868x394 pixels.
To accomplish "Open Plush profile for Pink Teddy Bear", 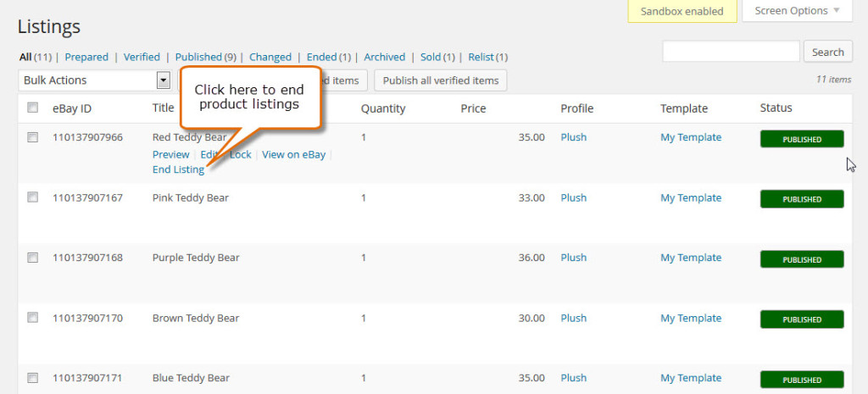I will (574, 197).
